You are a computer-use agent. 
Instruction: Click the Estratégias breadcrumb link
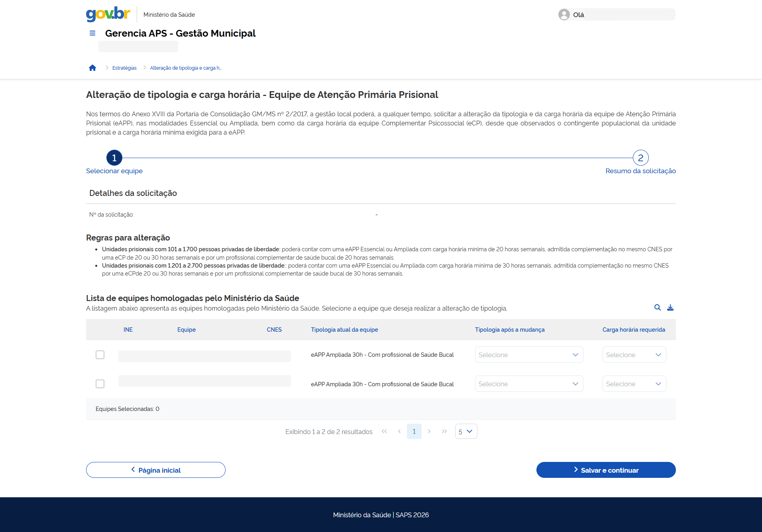tap(124, 68)
